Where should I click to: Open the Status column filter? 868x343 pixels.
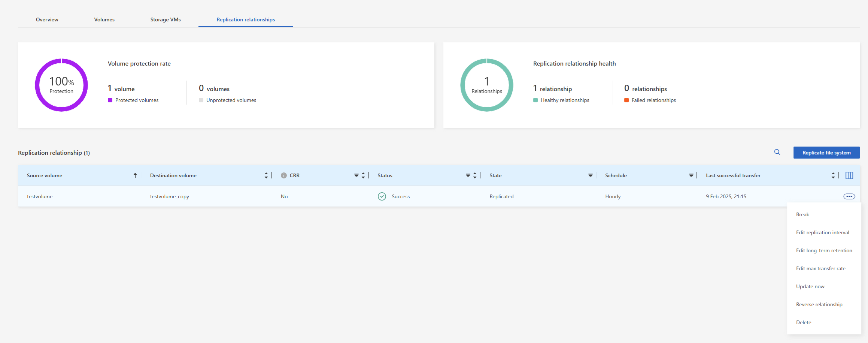tap(468, 175)
